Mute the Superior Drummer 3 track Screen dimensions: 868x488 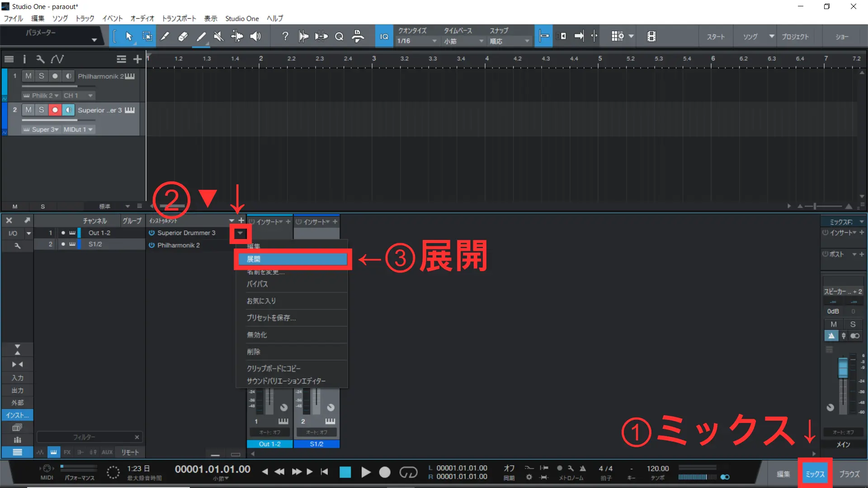28,110
